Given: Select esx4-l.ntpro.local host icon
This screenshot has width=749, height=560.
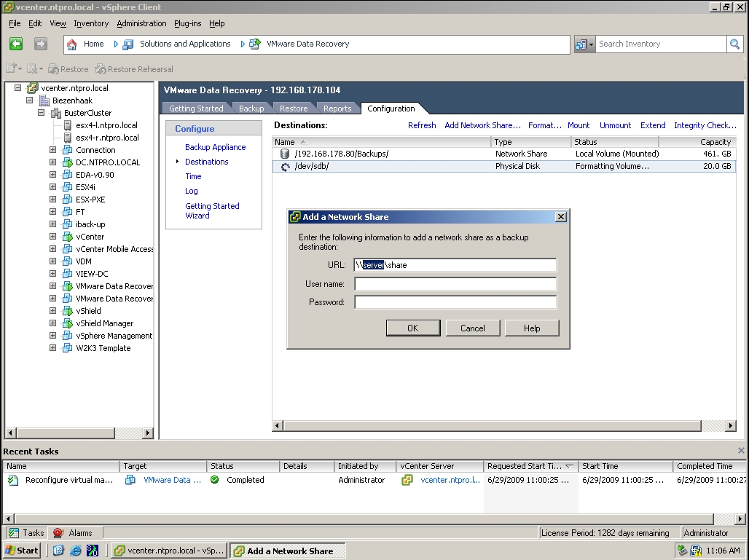Looking at the screenshot, I should pyautogui.click(x=67, y=125).
